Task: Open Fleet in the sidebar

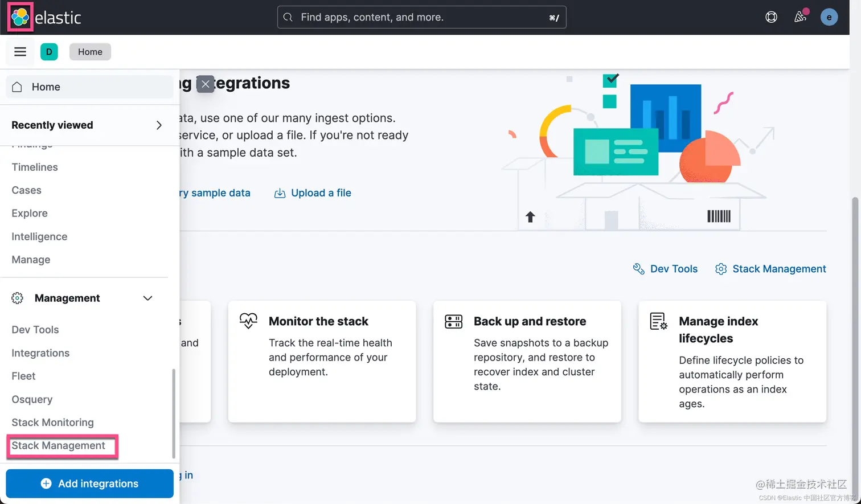Action: click(x=23, y=376)
